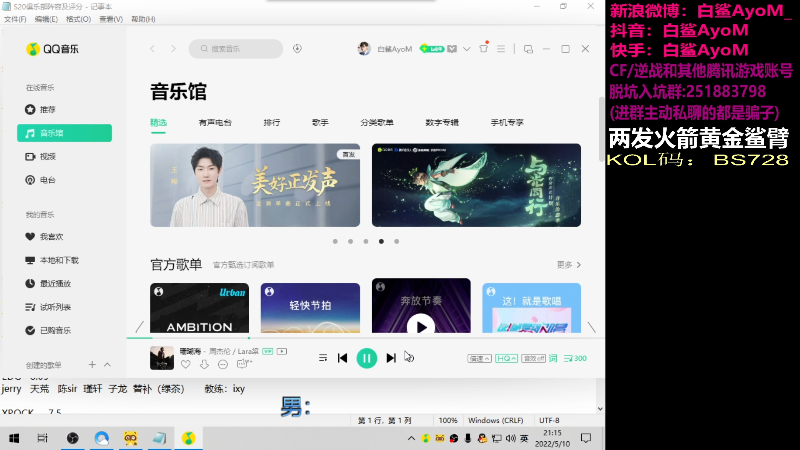Viewport: 800px width, 450px height.
Task: Open comments for the current song
Action: coord(244,364)
